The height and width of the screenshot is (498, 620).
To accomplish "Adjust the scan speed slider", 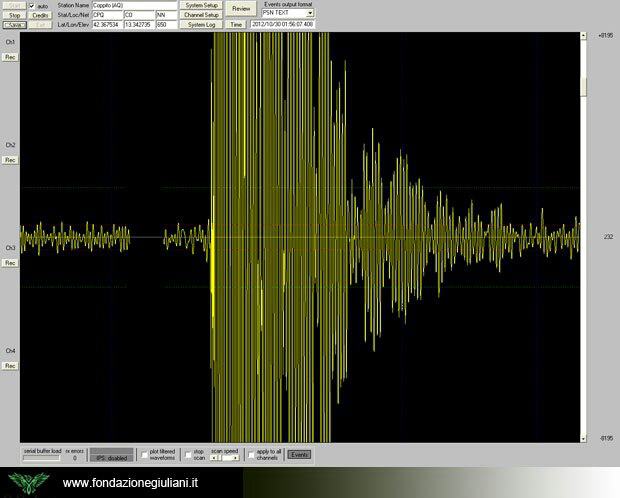I will (225, 458).
